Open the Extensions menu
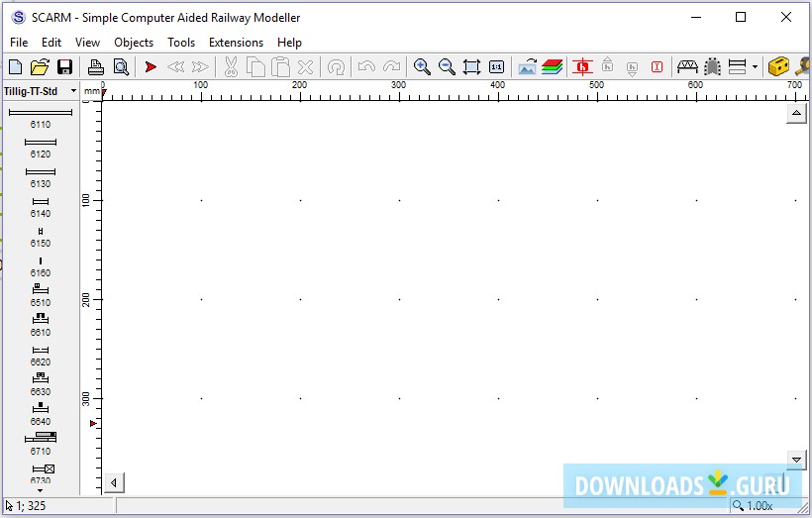812x518 pixels. tap(236, 43)
